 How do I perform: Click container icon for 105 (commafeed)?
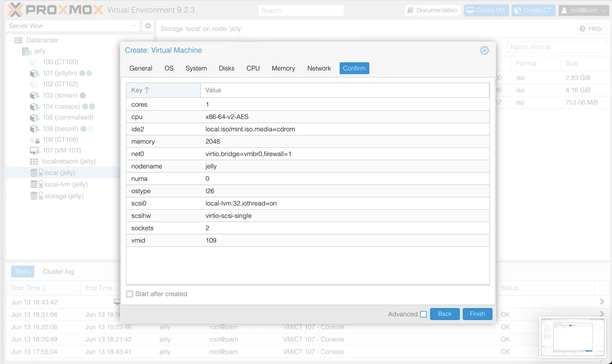pyautogui.click(x=34, y=117)
